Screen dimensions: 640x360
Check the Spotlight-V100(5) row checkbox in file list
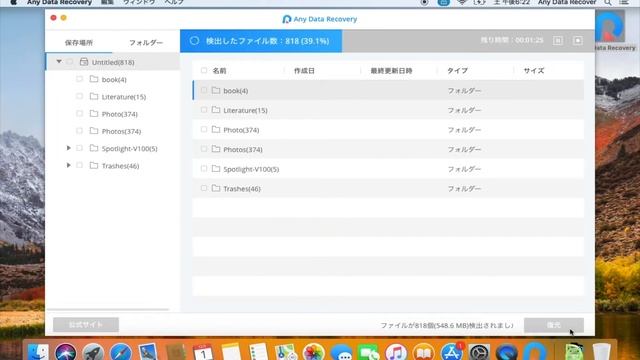[x=204, y=169]
